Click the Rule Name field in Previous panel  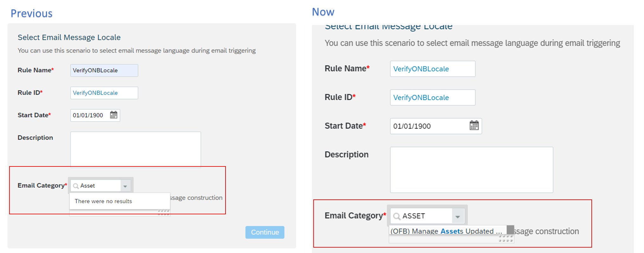pos(104,70)
